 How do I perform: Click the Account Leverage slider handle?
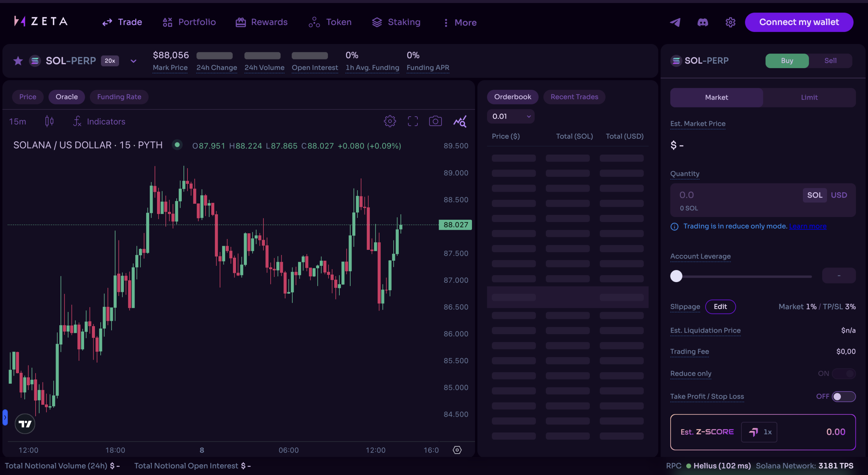point(676,276)
